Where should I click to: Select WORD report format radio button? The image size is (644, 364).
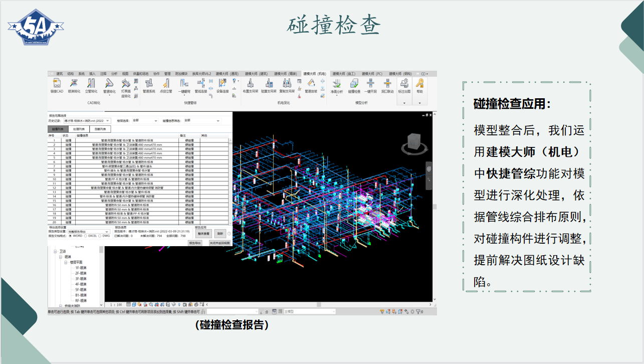click(70, 236)
